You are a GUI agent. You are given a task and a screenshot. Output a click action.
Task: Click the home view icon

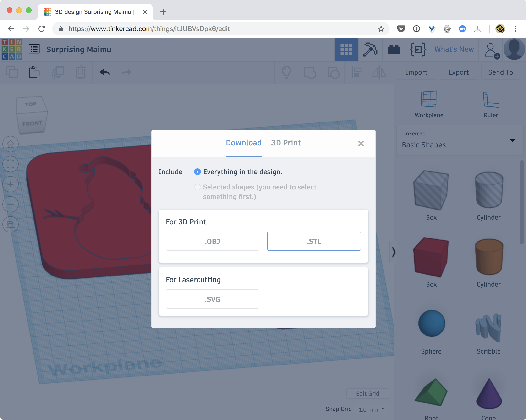click(x=11, y=144)
